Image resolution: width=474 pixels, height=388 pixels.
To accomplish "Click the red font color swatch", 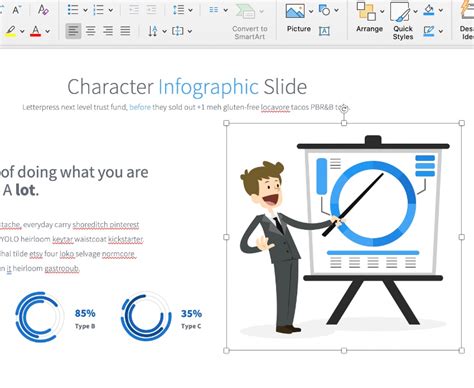I will 36,31.
